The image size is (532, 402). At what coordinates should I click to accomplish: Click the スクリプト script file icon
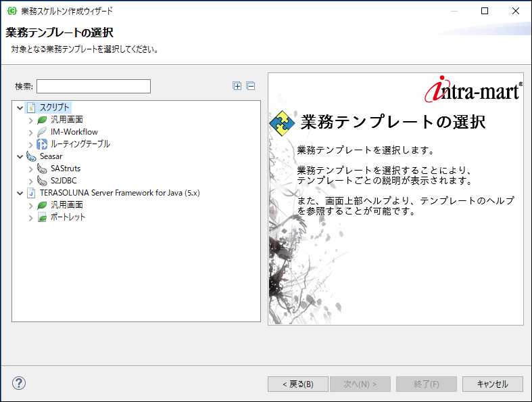(31, 108)
